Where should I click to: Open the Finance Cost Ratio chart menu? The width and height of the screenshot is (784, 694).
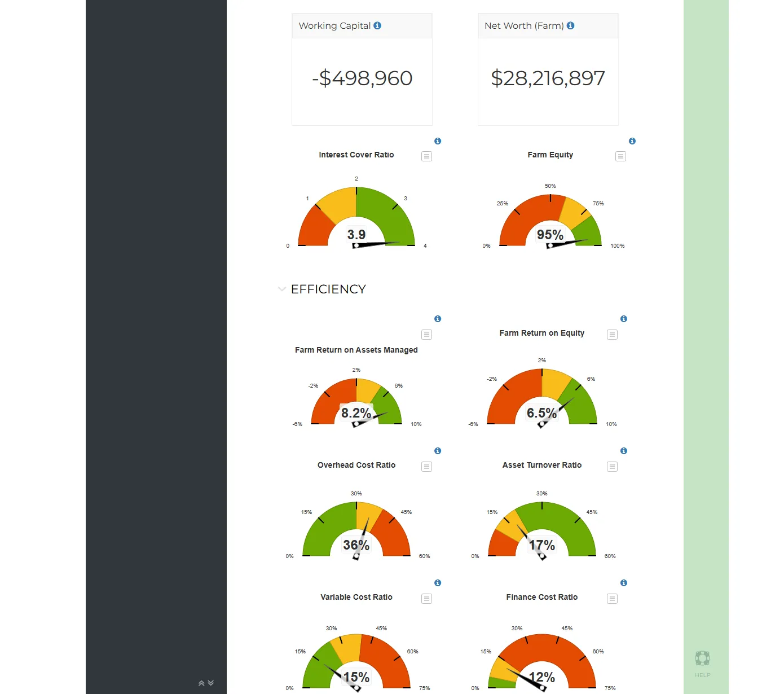coord(612,599)
